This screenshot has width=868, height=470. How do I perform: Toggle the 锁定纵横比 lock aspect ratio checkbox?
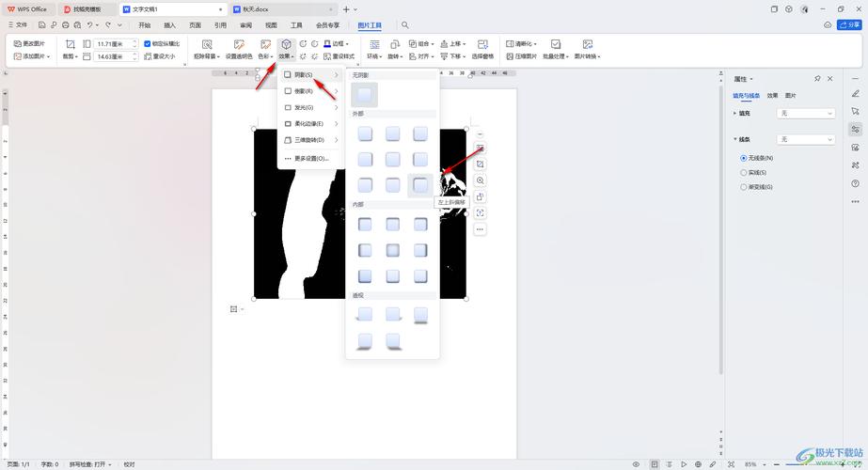pyautogui.click(x=147, y=43)
